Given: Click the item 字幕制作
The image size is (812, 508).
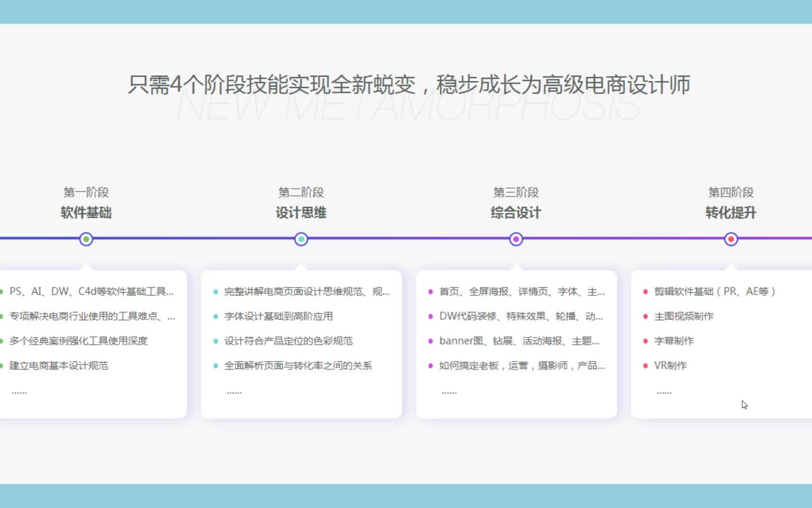Looking at the screenshot, I should tap(674, 341).
